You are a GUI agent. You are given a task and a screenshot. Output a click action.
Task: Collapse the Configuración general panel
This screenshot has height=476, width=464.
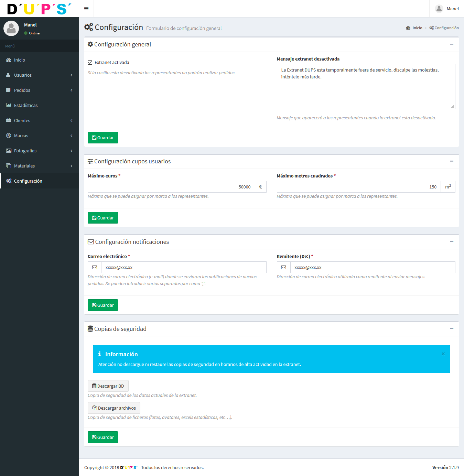[452, 44]
